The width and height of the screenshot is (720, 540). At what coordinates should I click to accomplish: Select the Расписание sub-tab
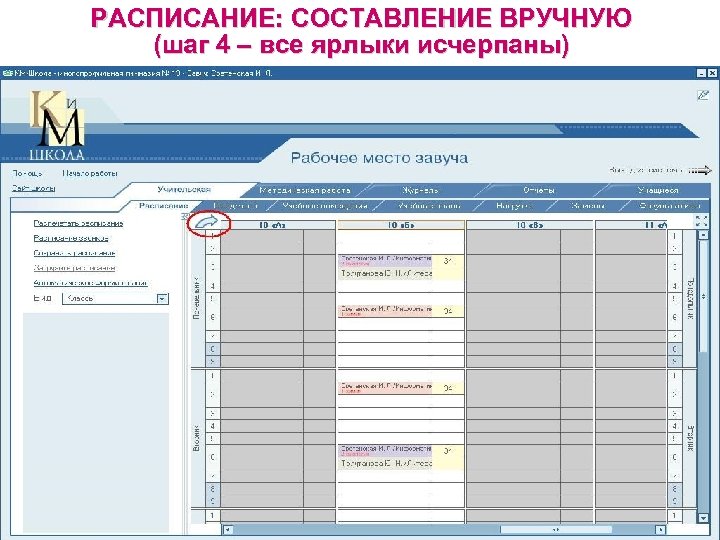(x=163, y=206)
